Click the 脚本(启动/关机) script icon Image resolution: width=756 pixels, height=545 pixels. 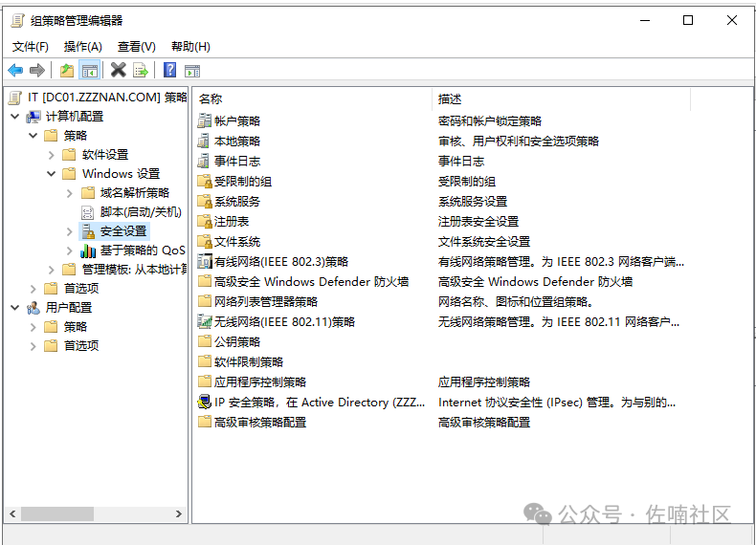(x=88, y=212)
